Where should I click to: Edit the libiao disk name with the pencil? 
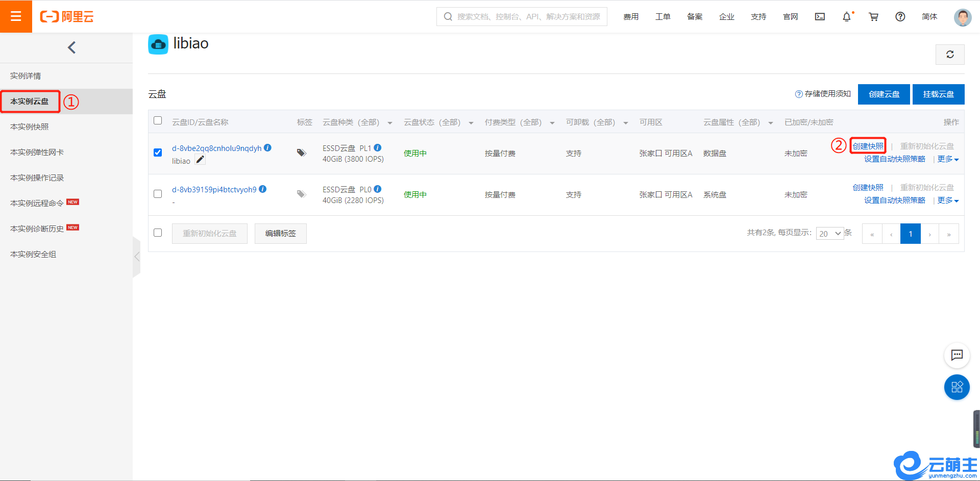[x=201, y=160]
